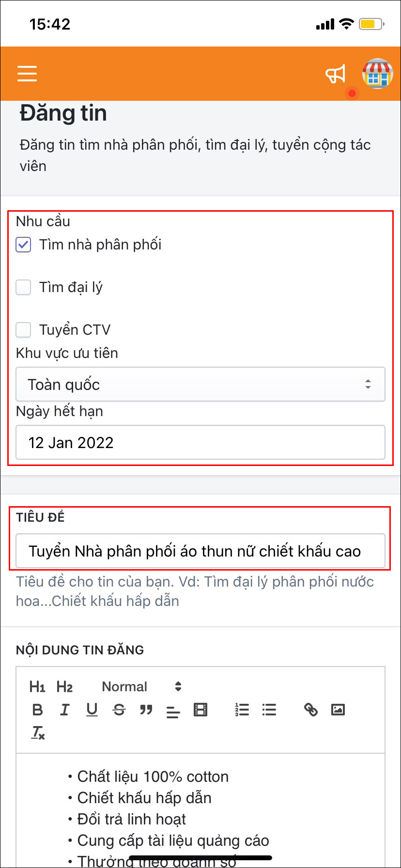Viewport: 401px width, 868px height.
Task: Add a numbered ordered list
Action: point(242,710)
